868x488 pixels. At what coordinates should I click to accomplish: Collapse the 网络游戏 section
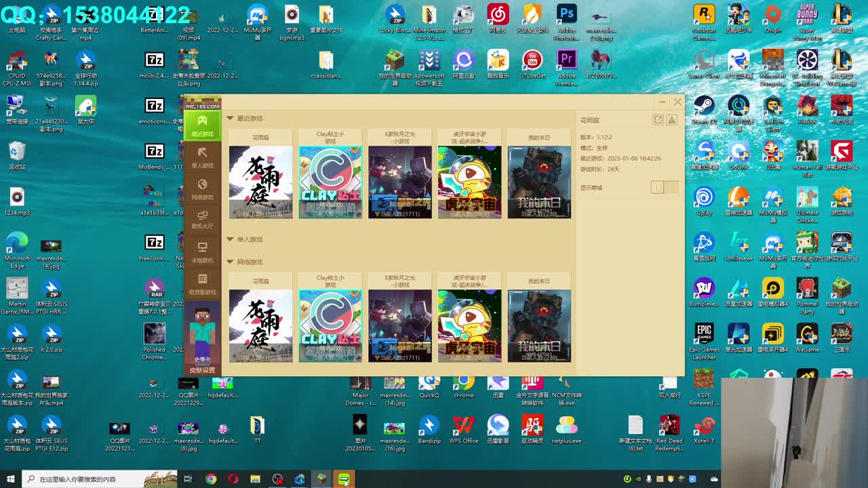pos(230,262)
